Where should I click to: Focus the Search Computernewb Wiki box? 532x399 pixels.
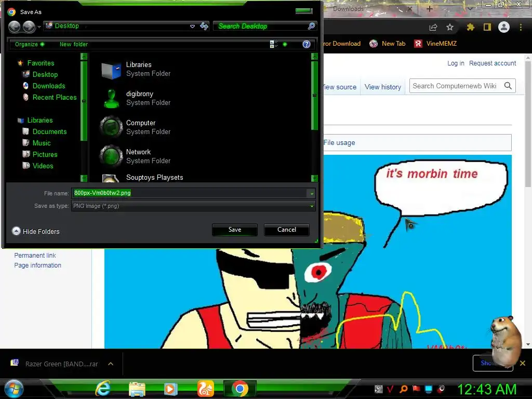tap(456, 86)
